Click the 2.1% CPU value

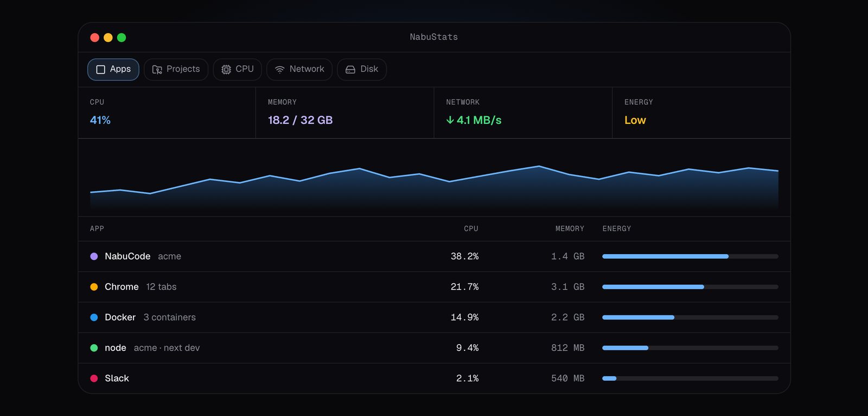(467, 378)
